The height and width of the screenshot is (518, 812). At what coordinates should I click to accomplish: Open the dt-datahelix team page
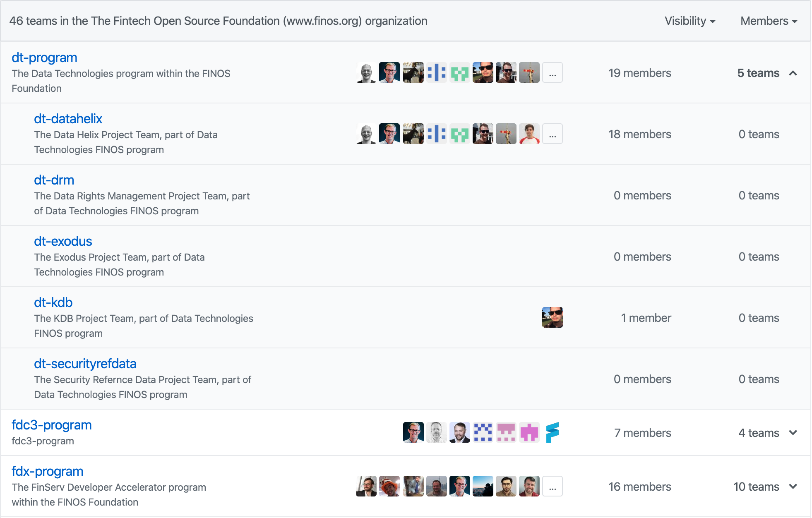point(68,119)
